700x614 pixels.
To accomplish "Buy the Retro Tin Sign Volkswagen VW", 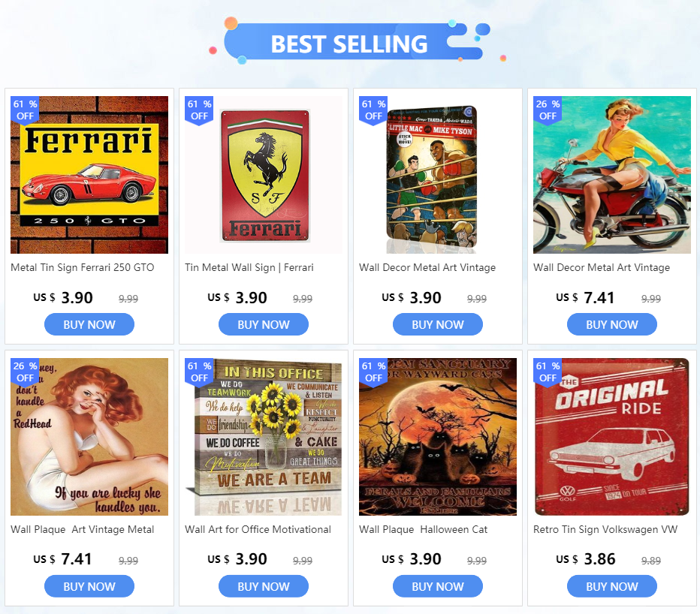I will [x=612, y=586].
